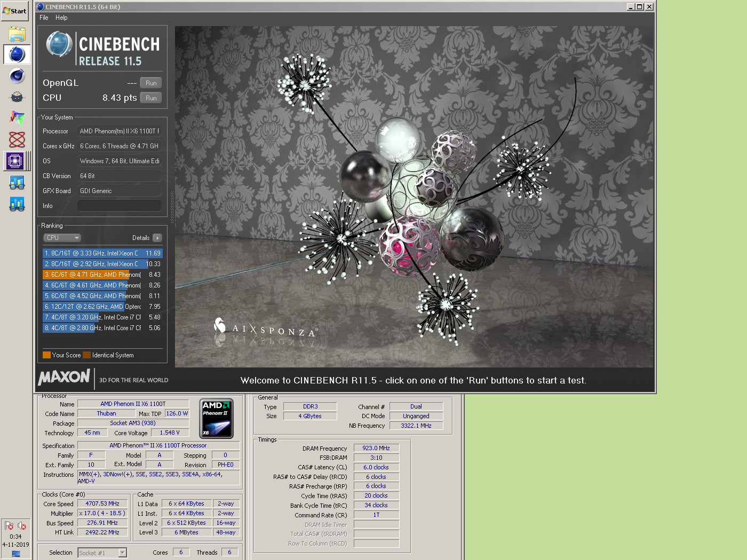Select ranking entry 5 at 4.52 GHz
Image resolution: width=747 pixels, height=560 pixels.
(x=102, y=296)
